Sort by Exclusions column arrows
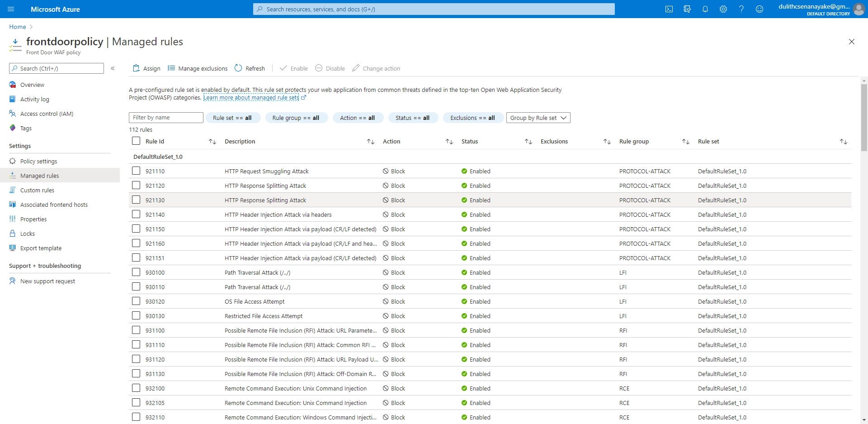The height and width of the screenshot is (424, 868). coord(607,142)
